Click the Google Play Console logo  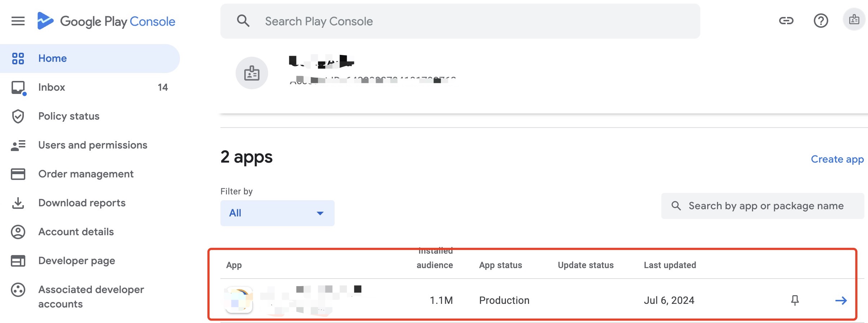106,21
